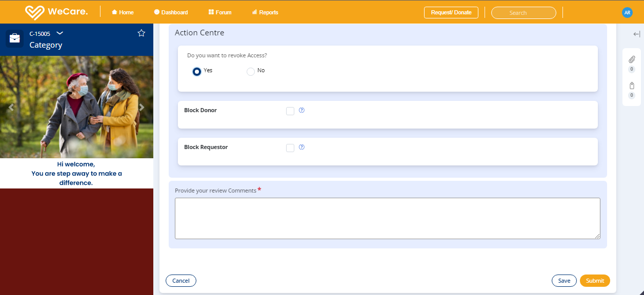Open the Dashboard menu item
The image size is (644, 295).
(x=171, y=12)
